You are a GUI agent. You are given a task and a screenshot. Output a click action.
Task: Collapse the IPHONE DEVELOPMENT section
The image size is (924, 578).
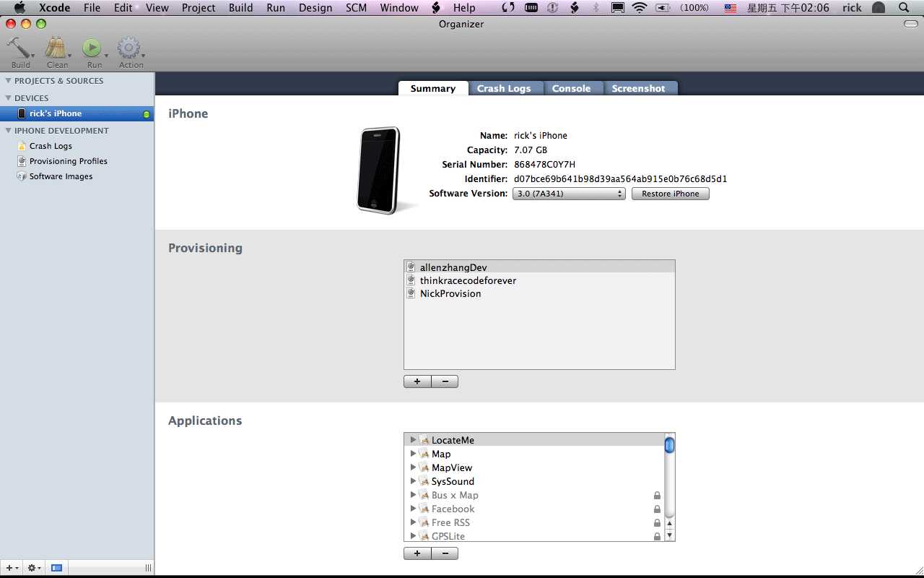8,131
